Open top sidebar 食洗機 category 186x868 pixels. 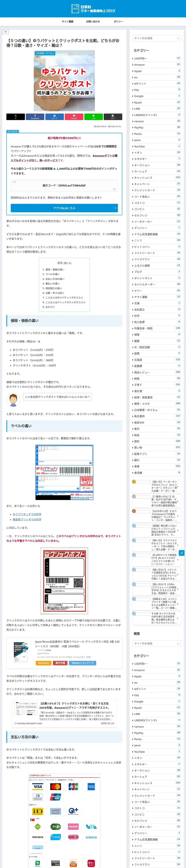[157, 473]
